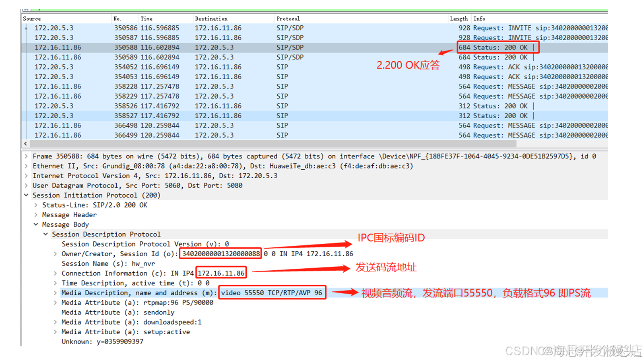The image size is (644, 362).
Task: Select packet 350587 INVITE row
Action: [x=314, y=37]
